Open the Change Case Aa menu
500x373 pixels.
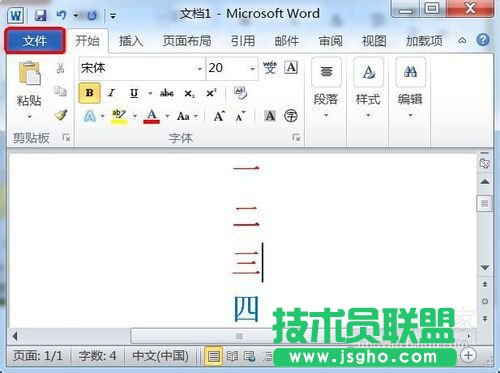pos(187,116)
